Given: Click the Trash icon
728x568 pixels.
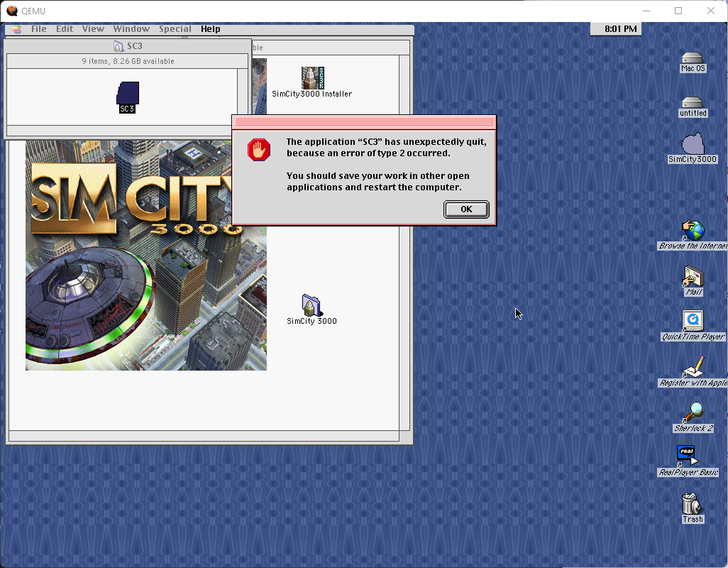Looking at the screenshot, I should (x=692, y=503).
